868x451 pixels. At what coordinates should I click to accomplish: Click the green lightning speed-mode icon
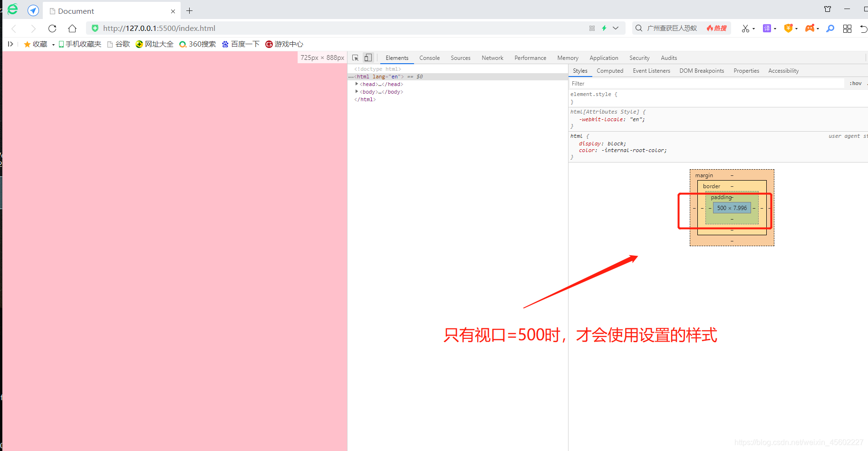tap(604, 29)
